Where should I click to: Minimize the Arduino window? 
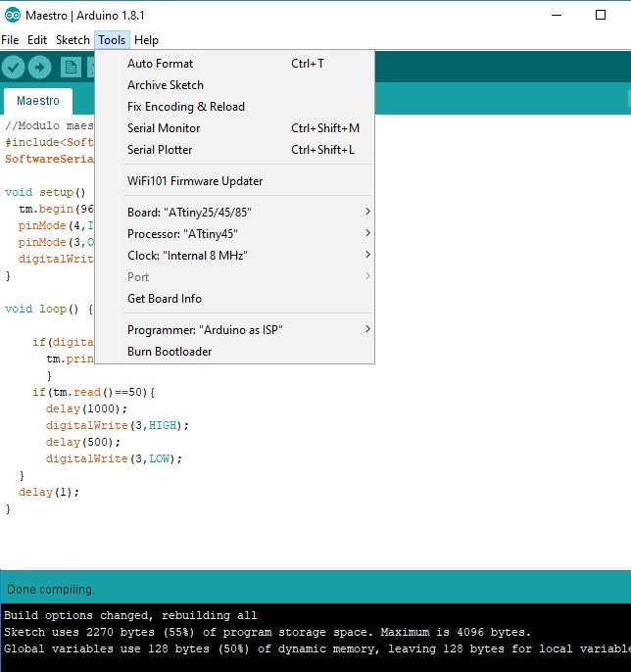(x=557, y=16)
